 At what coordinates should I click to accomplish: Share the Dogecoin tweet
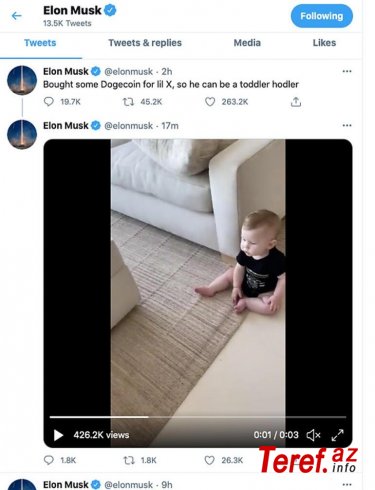(296, 102)
